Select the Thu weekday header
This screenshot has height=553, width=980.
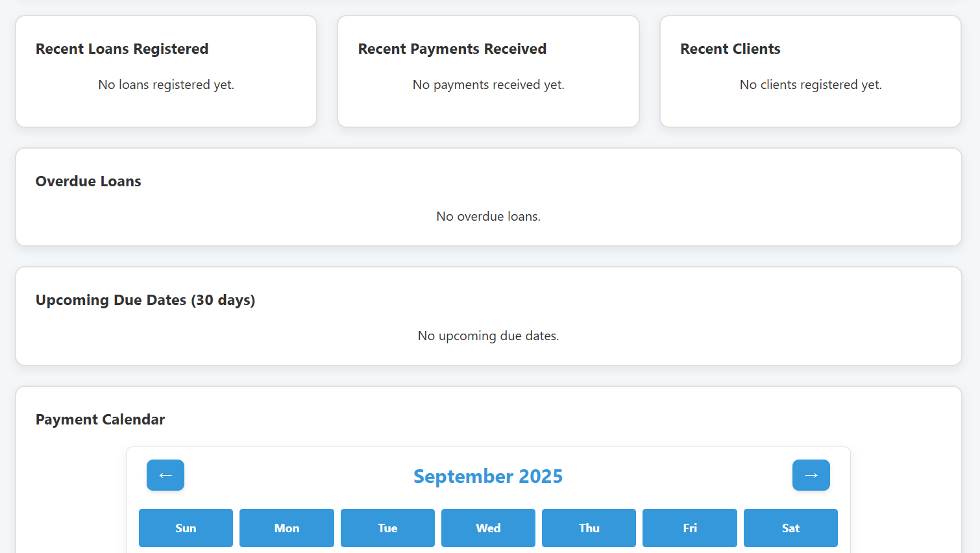(589, 528)
